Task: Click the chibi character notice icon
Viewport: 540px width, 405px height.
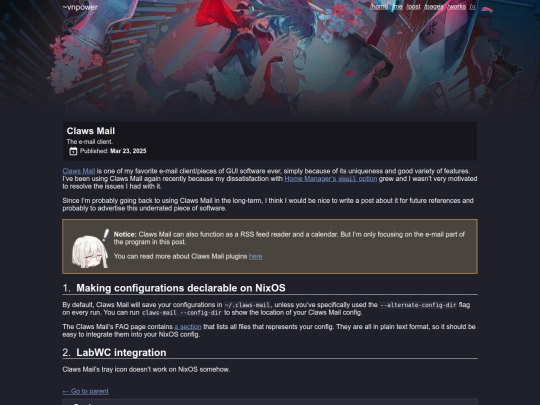Action: pyautogui.click(x=90, y=248)
